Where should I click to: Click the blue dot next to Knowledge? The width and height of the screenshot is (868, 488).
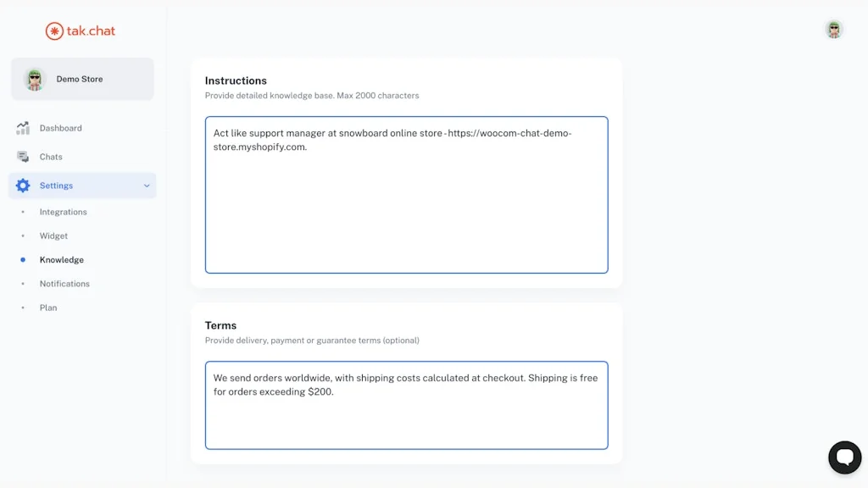pyautogui.click(x=24, y=259)
